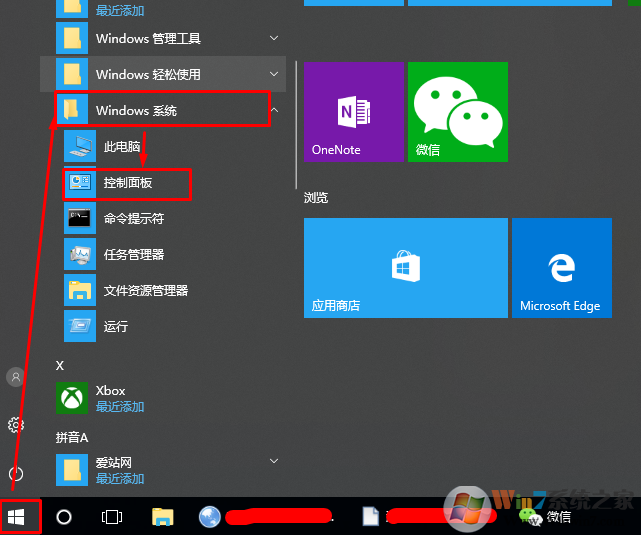This screenshot has width=641, height=535.
Task: Open Task Manager (任务管理器)
Action: pyautogui.click(x=133, y=254)
